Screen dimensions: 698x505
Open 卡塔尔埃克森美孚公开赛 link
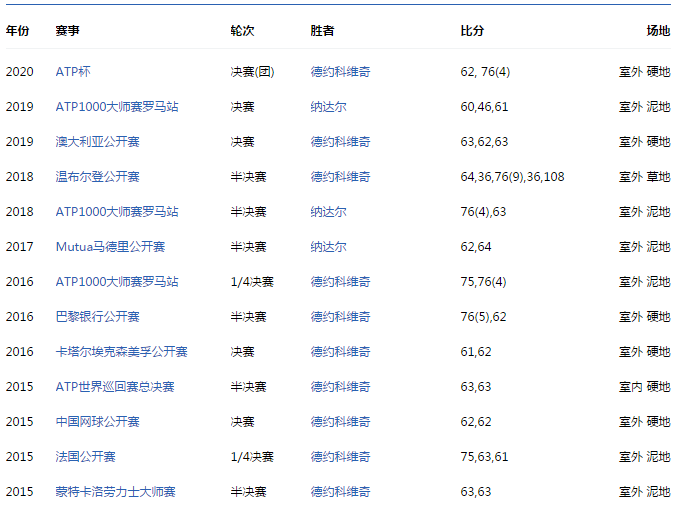click(122, 352)
